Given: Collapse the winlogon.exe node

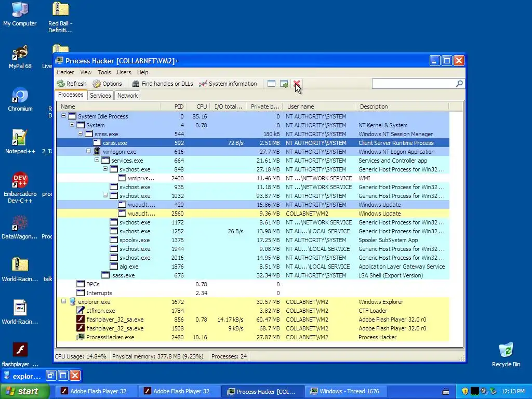Looking at the screenshot, I should pyautogui.click(x=88, y=151).
